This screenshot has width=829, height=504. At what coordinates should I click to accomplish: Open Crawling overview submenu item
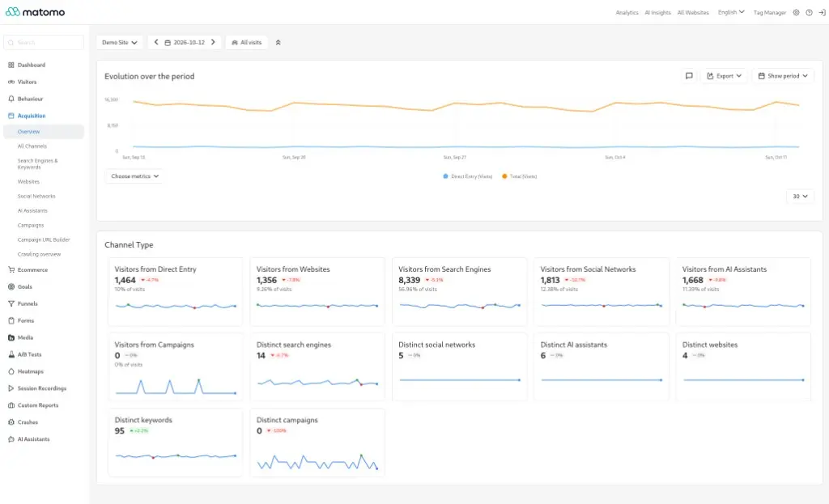[39, 255]
